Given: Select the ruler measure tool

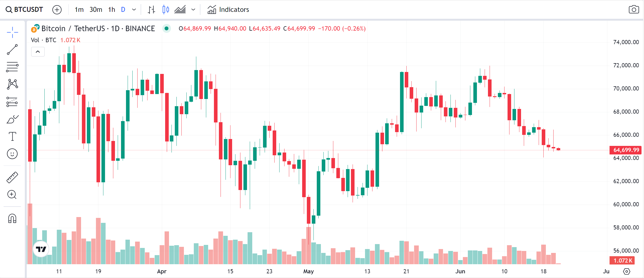Looking at the screenshot, I should (x=12, y=178).
